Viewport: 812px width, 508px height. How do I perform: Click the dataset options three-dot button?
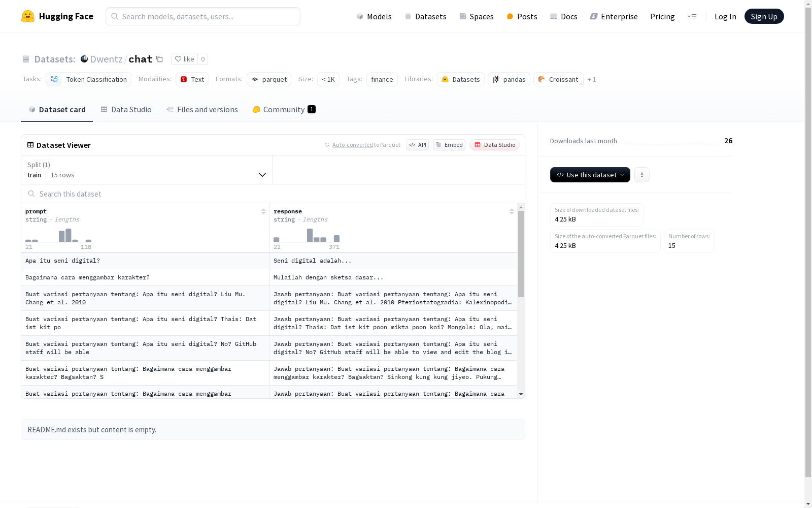(642, 175)
